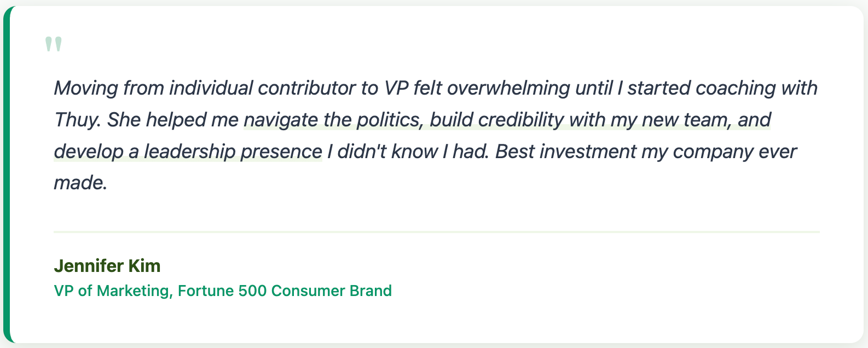Click the green accent bar on card edge
The image size is (868, 348).
pyautogui.click(x=6, y=174)
